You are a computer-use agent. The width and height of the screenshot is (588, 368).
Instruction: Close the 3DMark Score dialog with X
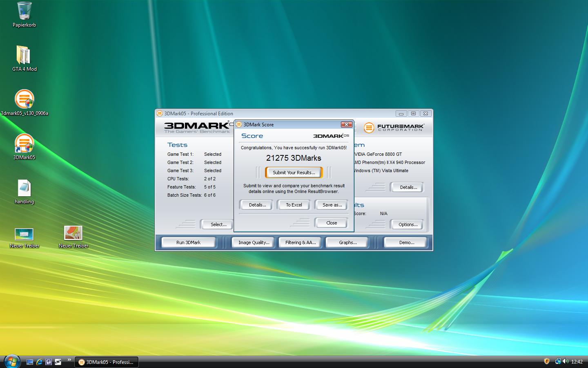point(346,124)
